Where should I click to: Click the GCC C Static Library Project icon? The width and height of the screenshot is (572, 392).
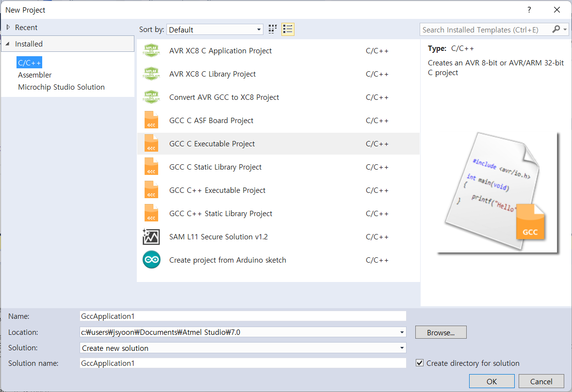(151, 167)
